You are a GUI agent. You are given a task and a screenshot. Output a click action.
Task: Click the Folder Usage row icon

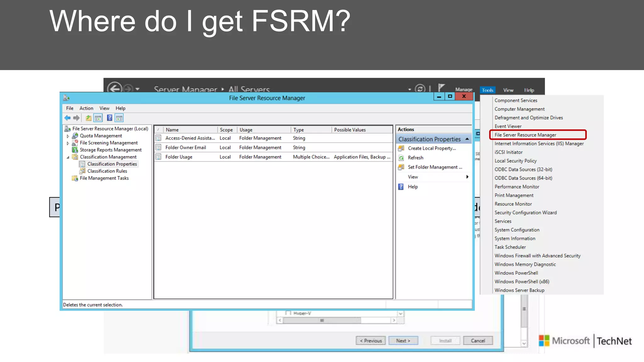(x=158, y=157)
